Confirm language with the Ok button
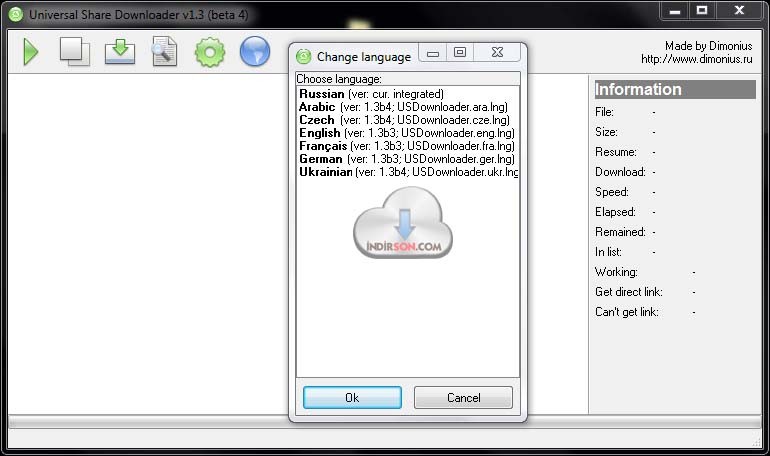Image resolution: width=770 pixels, height=456 pixels. pyautogui.click(x=352, y=398)
